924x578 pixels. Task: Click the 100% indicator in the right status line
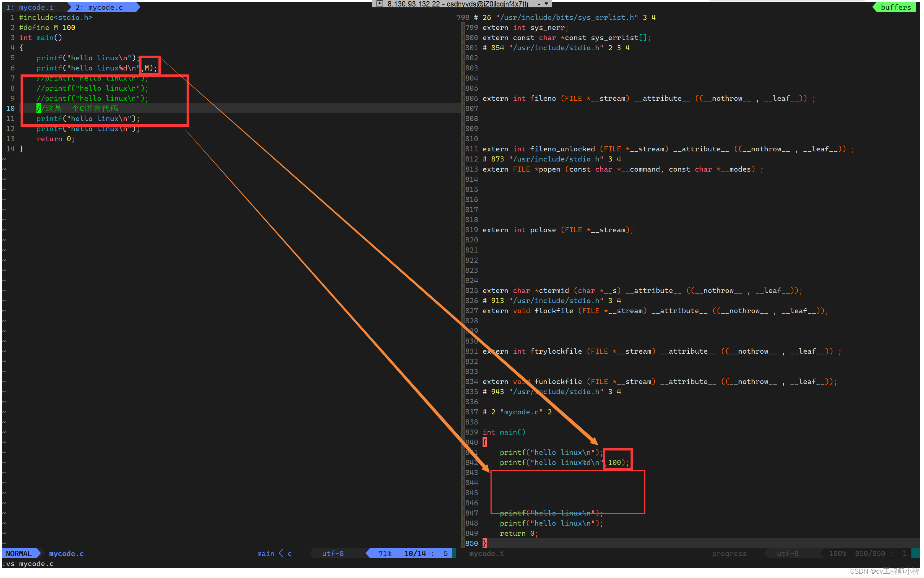(x=837, y=553)
